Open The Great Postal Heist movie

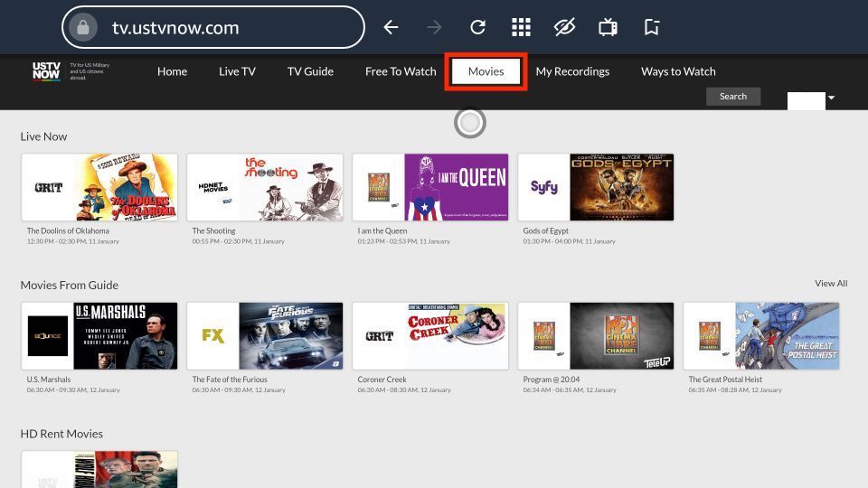pyautogui.click(x=760, y=335)
